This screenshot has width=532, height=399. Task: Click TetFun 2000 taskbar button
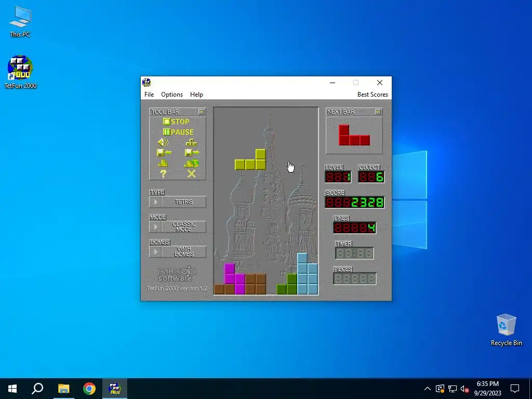[x=115, y=389]
